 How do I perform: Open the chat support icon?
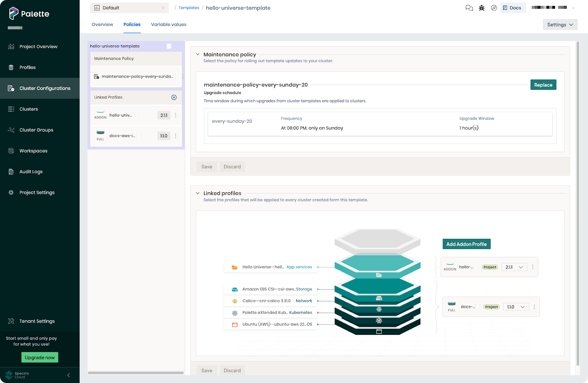(469, 8)
